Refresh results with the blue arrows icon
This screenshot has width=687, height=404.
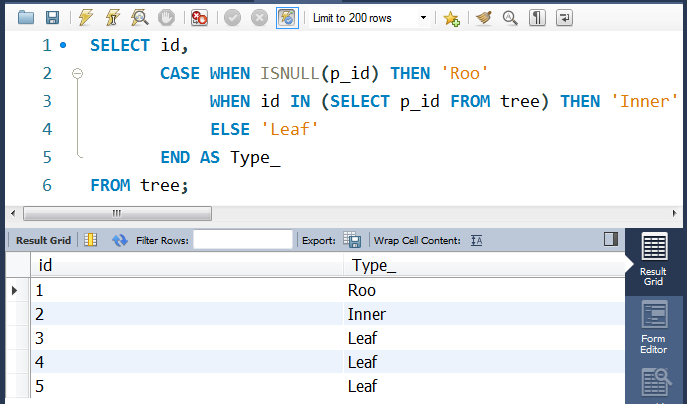coord(120,240)
